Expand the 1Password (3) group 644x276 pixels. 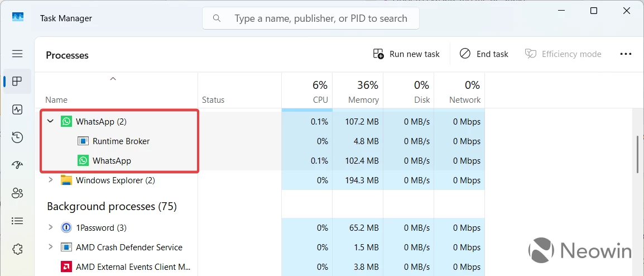pyautogui.click(x=51, y=227)
